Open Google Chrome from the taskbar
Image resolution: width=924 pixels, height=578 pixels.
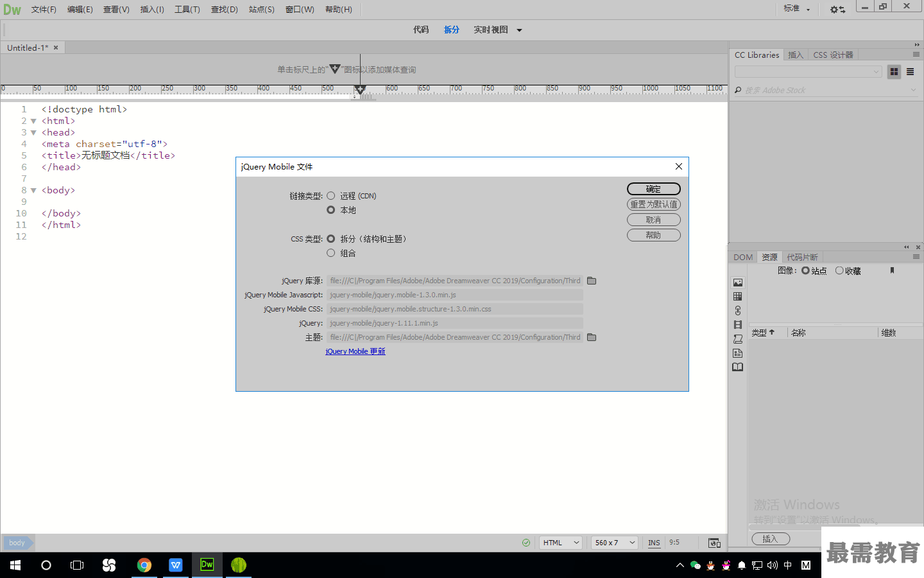[144, 565]
